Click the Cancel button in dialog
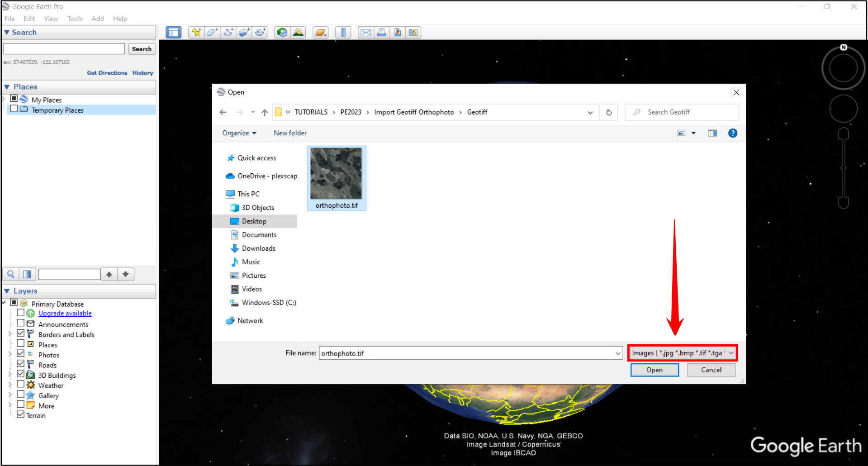868x466 pixels. (x=711, y=370)
